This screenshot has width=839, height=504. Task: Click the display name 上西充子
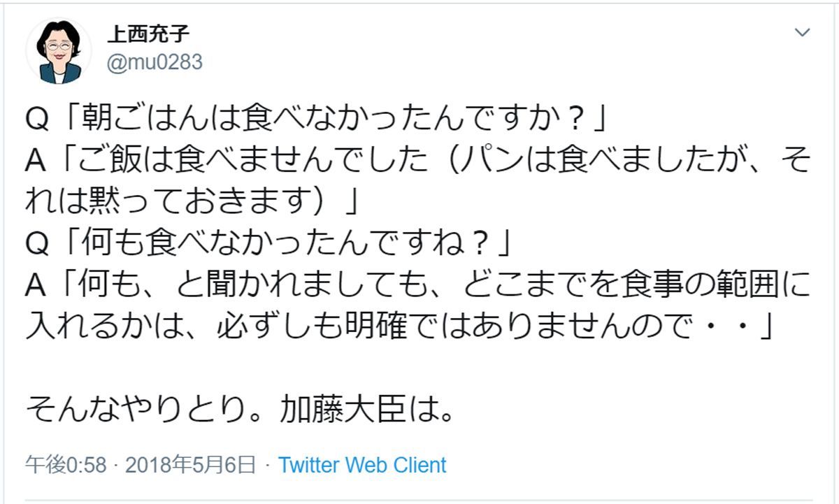coord(148,34)
